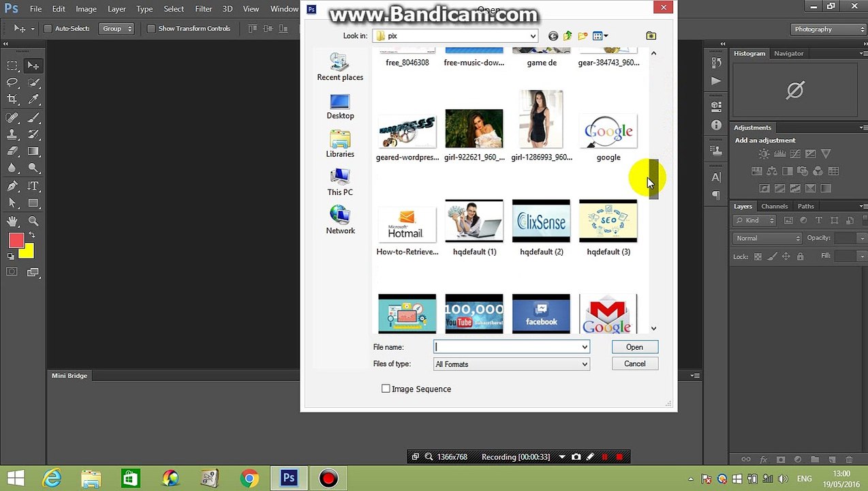Go to This PC location
This screenshot has width=868, height=491.
tap(340, 183)
